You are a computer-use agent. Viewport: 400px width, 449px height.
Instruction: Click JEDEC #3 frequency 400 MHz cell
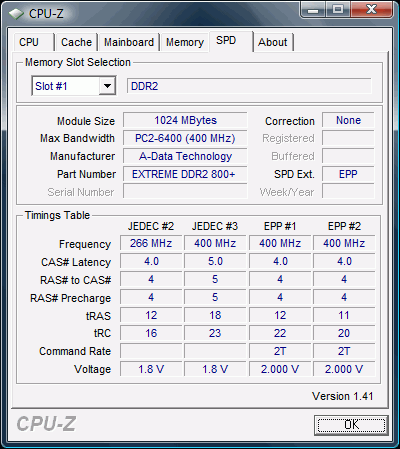(x=215, y=243)
